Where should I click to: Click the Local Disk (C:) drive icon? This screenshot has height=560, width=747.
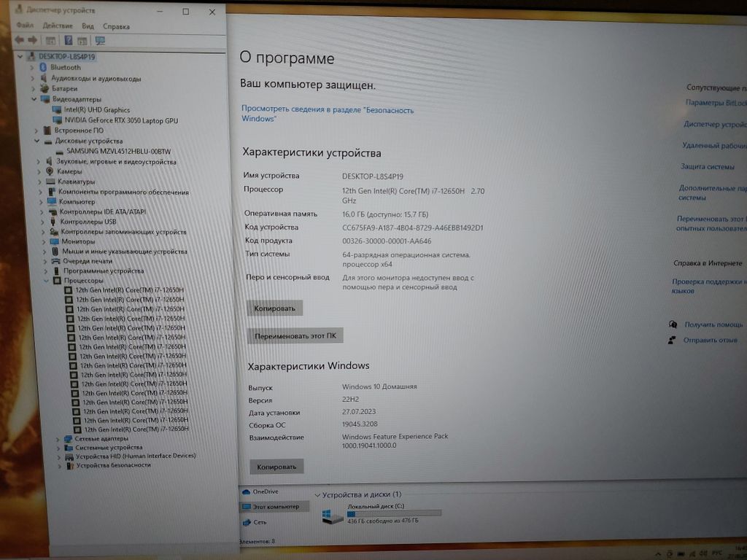[332, 516]
